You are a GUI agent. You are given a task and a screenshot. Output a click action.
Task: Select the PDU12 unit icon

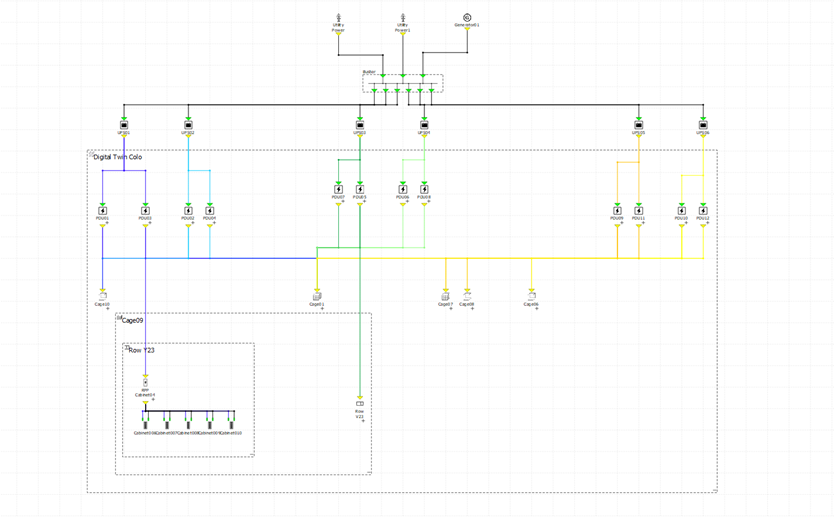[x=703, y=210]
